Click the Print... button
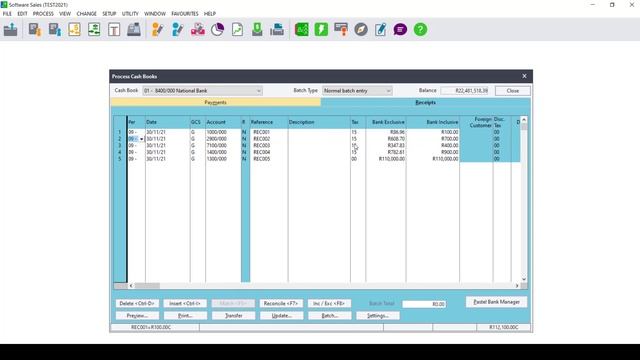 tap(185, 316)
